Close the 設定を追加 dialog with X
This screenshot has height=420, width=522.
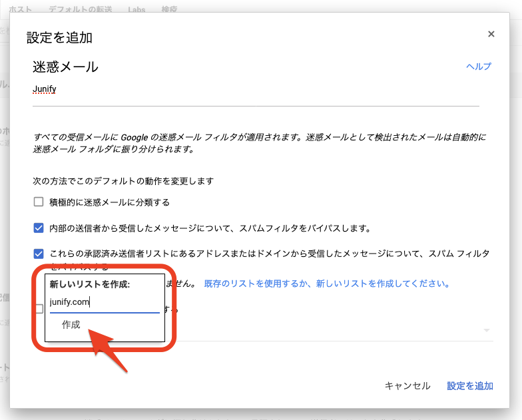[x=491, y=34]
